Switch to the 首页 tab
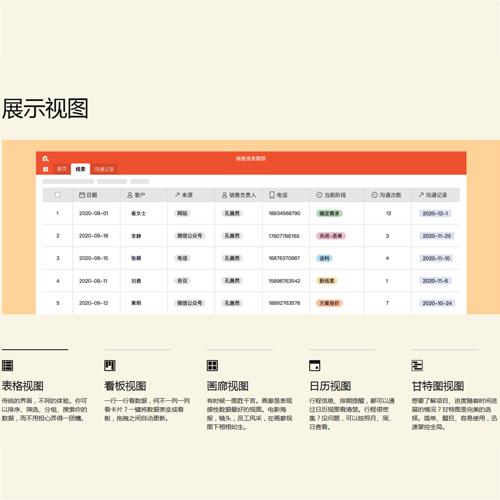 point(62,169)
